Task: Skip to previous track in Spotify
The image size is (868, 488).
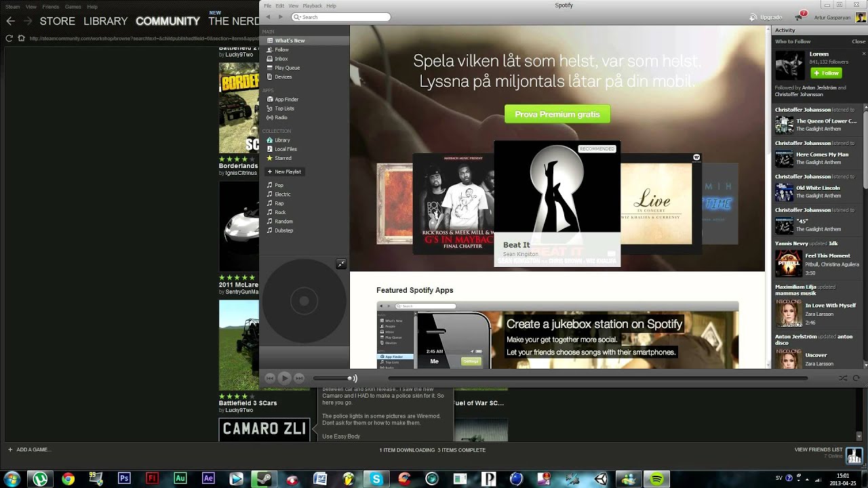Action: coord(270,378)
